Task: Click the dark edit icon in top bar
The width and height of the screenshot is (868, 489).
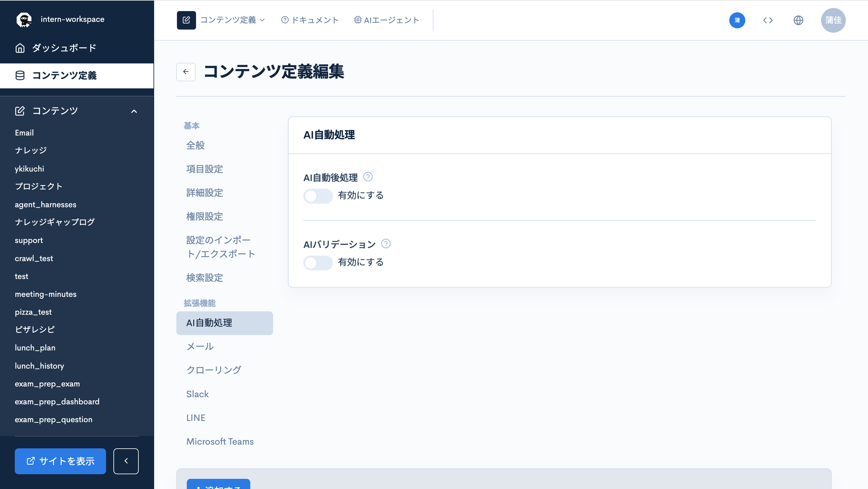Action: [x=186, y=20]
